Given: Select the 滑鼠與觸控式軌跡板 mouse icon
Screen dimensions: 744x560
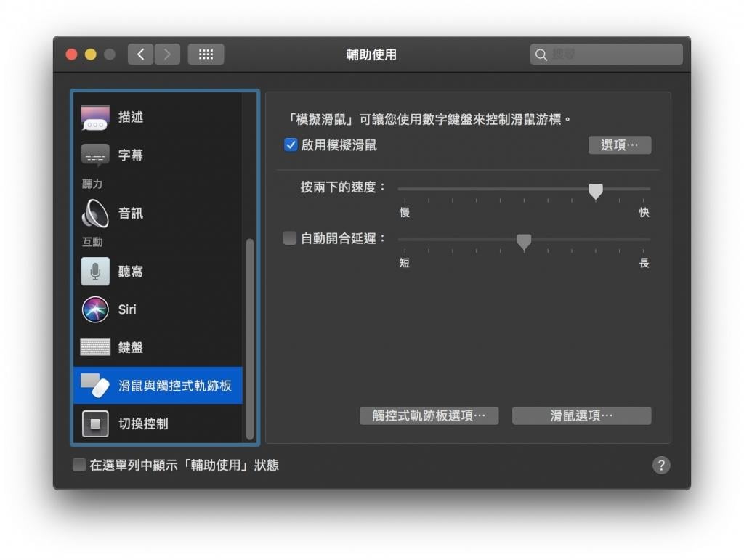Looking at the screenshot, I should [95, 386].
